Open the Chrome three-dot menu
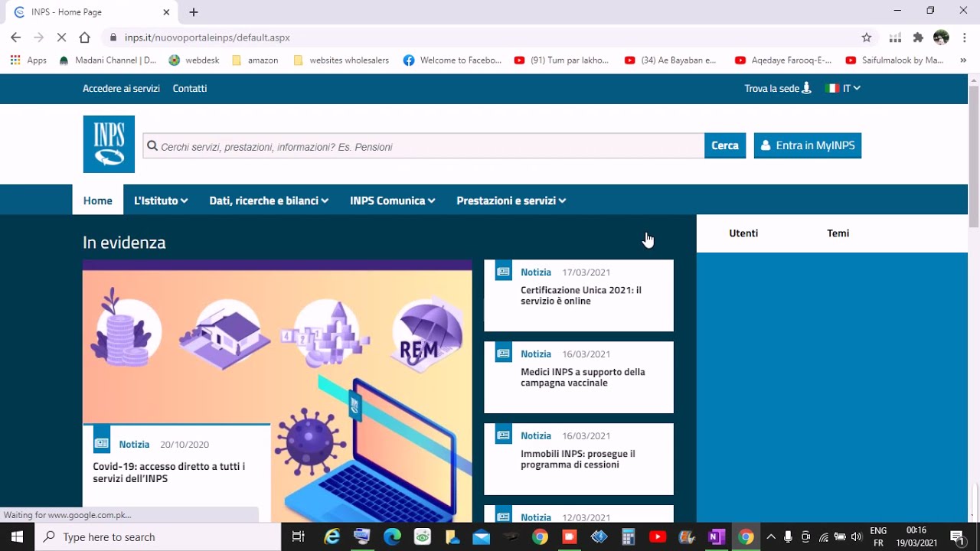 [x=965, y=37]
